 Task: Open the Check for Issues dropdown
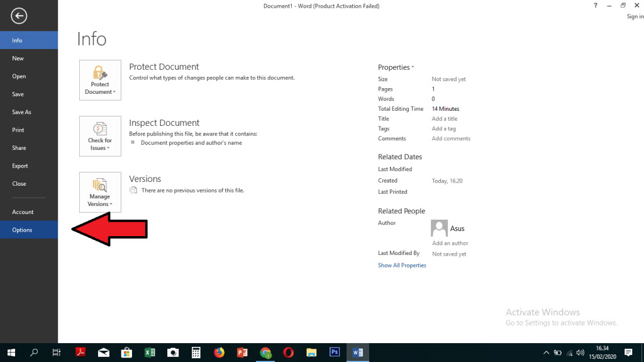(100, 136)
